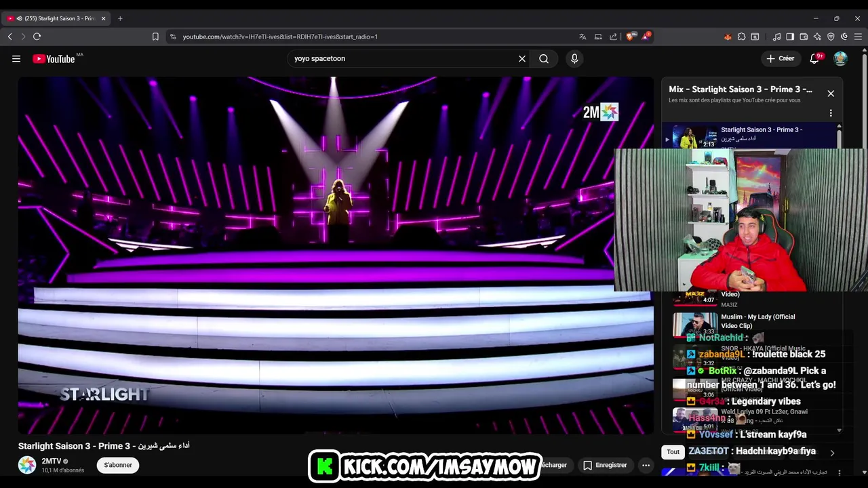868x488 pixels.
Task: Click the Créer button
Action: click(x=780, y=59)
